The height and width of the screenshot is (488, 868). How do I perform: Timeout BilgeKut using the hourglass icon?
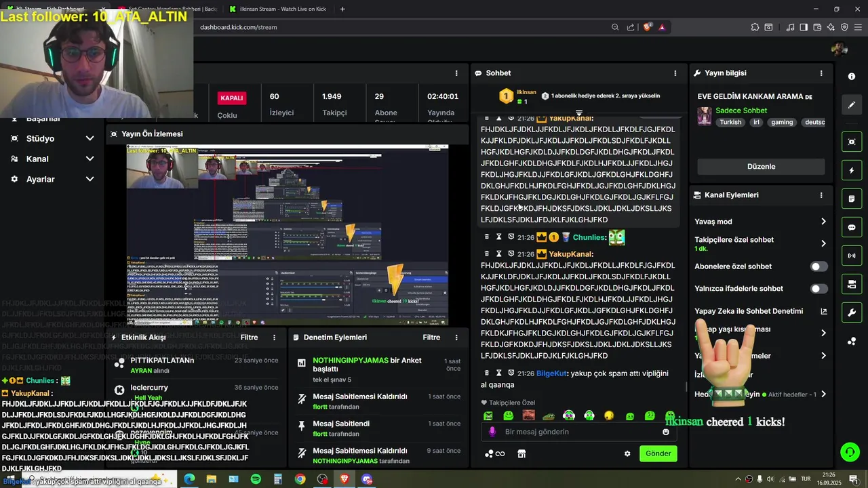tap(499, 373)
